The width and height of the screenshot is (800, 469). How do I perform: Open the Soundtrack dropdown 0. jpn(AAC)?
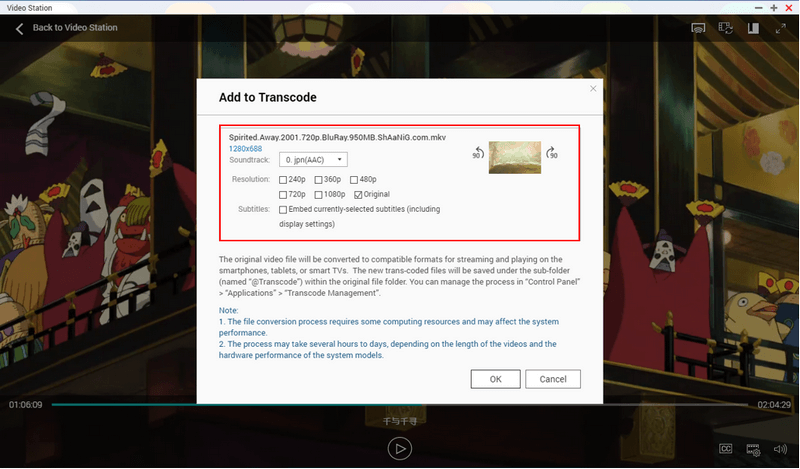point(313,160)
